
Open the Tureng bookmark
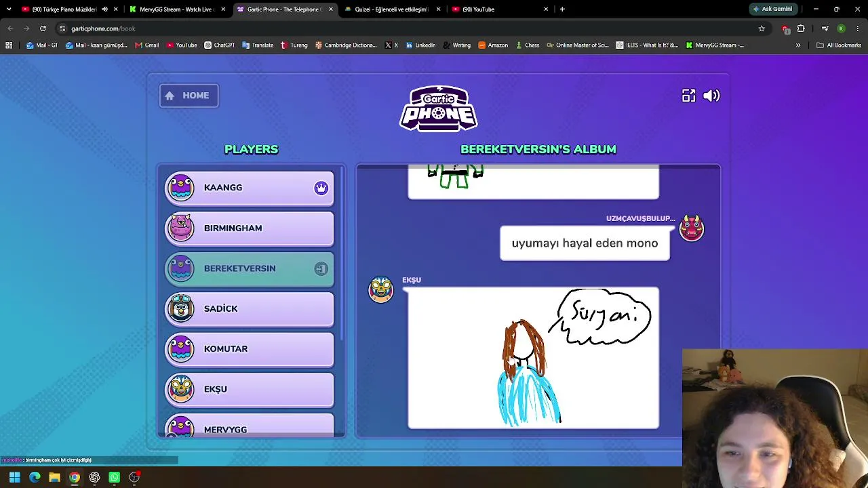(x=294, y=45)
